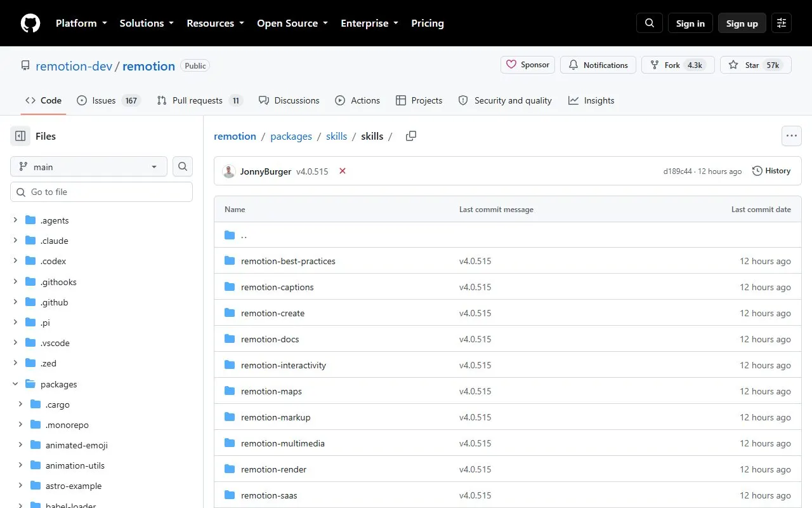Expand the .codex folder in tree
The width and height of the screenshot is (812, 508).
click(15, 261)
